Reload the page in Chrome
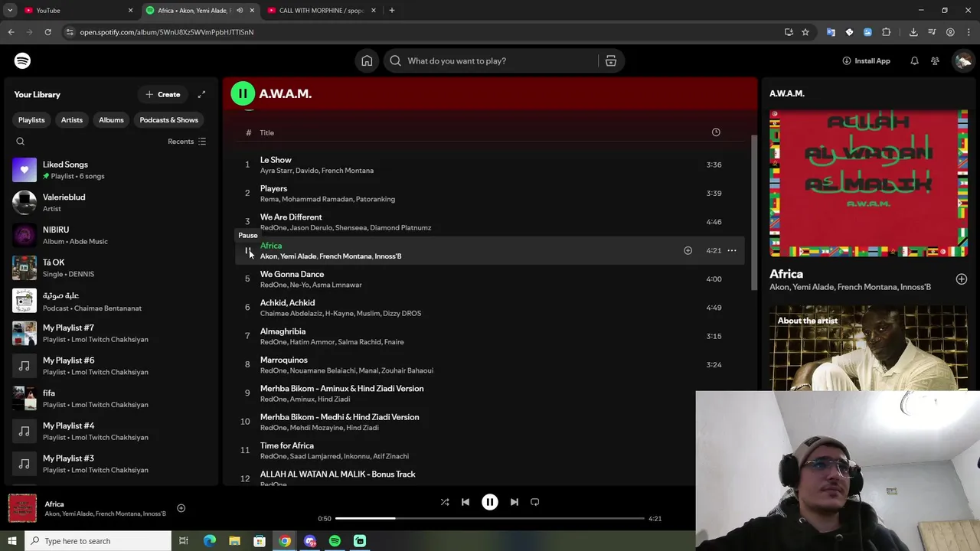This screenshot has width=980, height=551. [47, 32]
